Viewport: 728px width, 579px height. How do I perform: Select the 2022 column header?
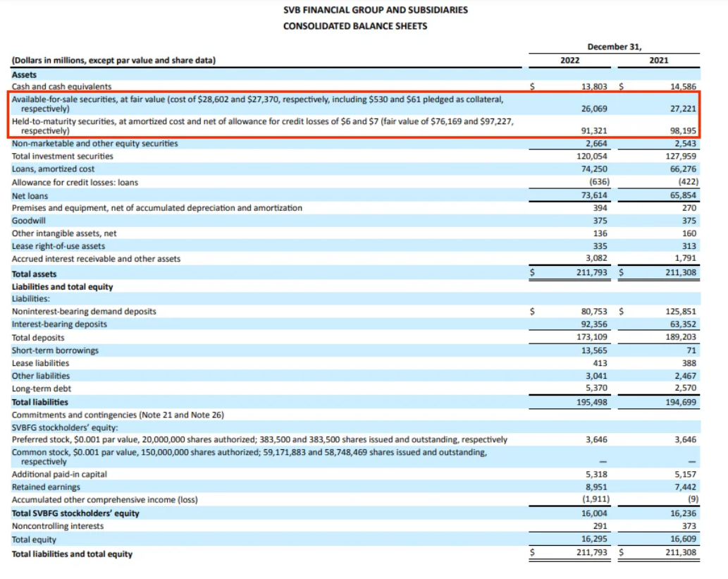pos(569,60)
